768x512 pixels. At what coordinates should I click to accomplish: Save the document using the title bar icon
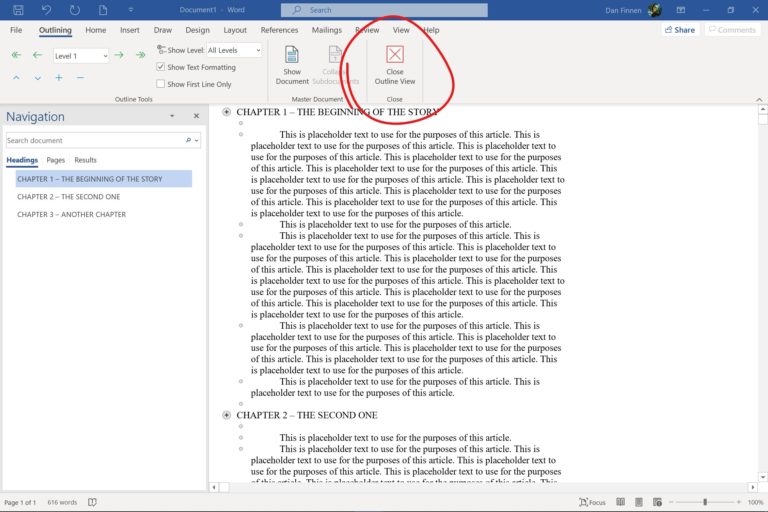pyautogui.click(x=18, y=10)
